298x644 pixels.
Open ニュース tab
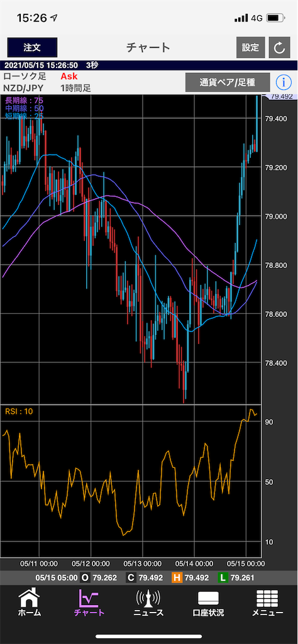pos(148,603)
